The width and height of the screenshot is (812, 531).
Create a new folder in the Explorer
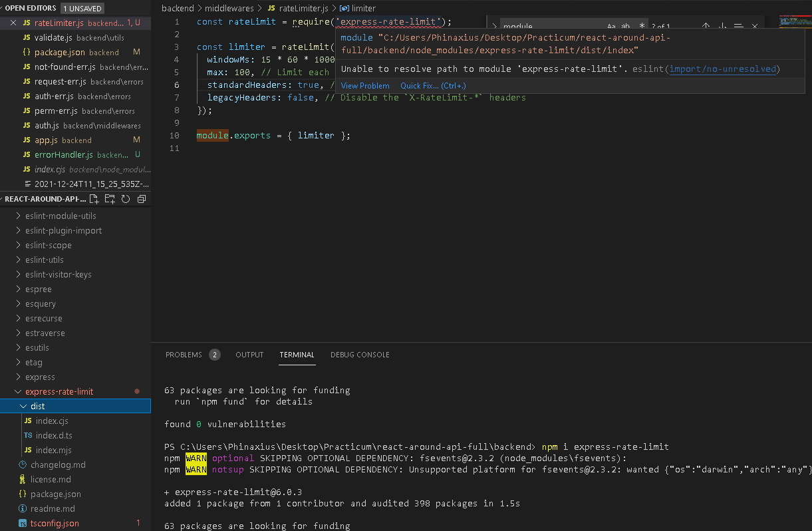click(x=110, y=198)
